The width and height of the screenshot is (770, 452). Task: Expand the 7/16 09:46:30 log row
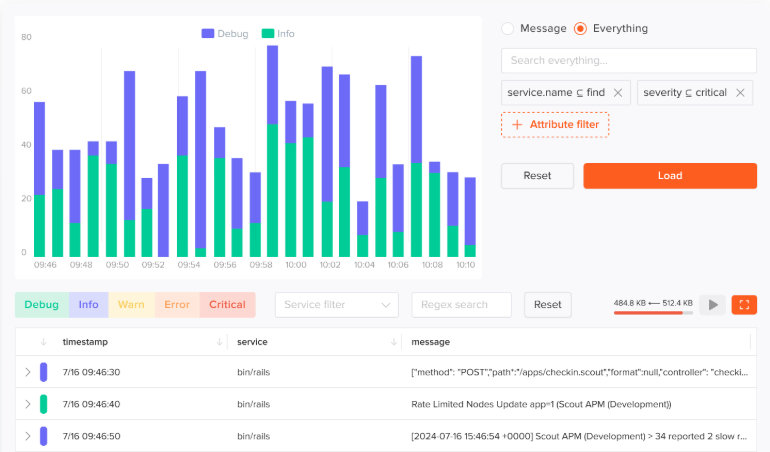(28, 372)
